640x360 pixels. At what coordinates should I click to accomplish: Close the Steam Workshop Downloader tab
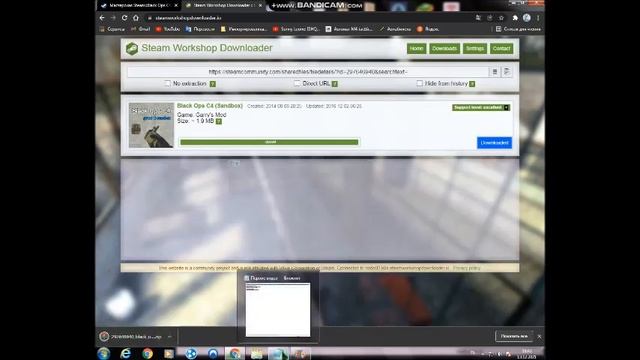click(x=260, y=5)
